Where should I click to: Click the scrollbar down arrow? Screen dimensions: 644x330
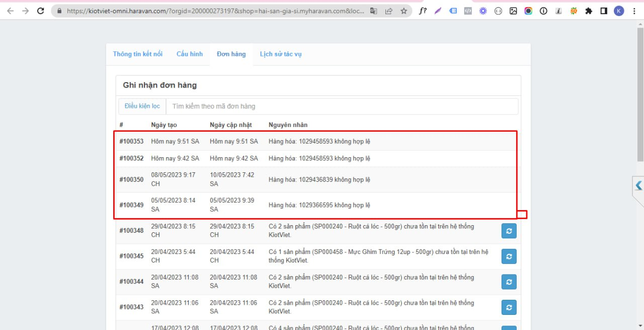coord(640,325)
